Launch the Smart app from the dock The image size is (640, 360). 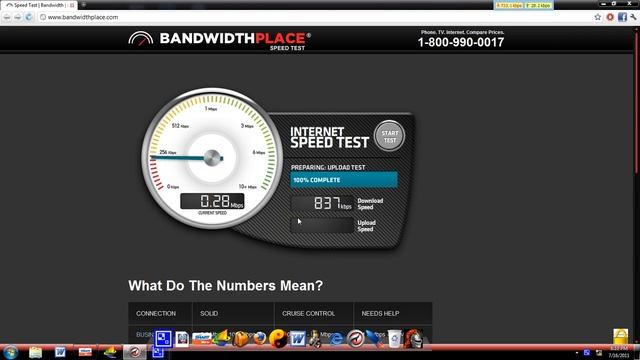click(x=201, y=339)
